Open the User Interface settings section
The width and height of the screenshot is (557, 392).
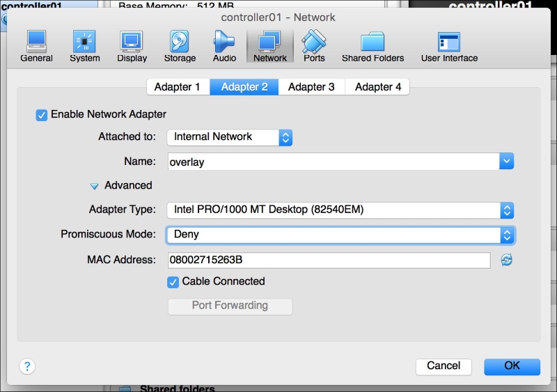[x=449, y=47]
